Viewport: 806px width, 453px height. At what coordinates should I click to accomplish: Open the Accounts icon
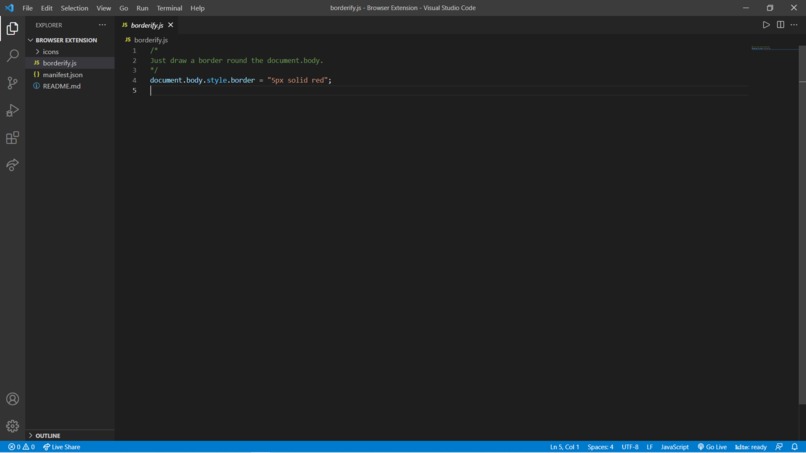click(12, 398)
